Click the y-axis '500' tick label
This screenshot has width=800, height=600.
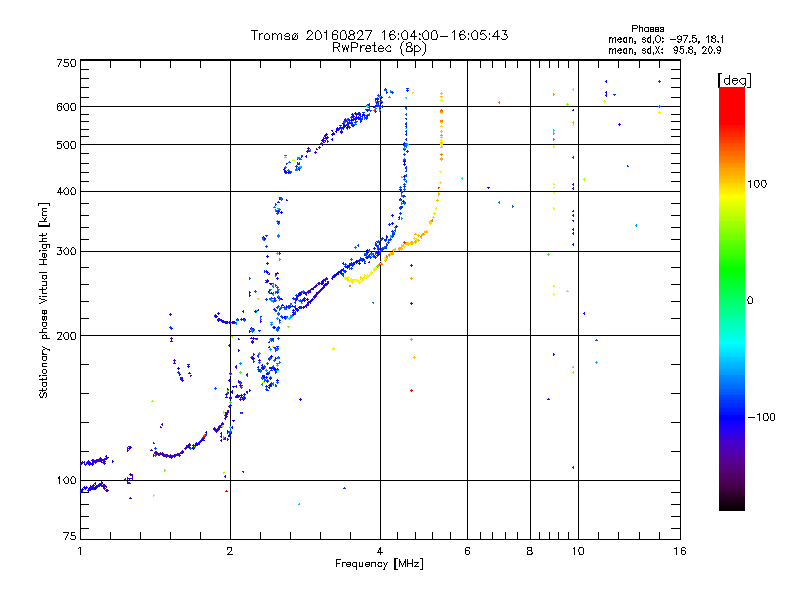[66, 145]
